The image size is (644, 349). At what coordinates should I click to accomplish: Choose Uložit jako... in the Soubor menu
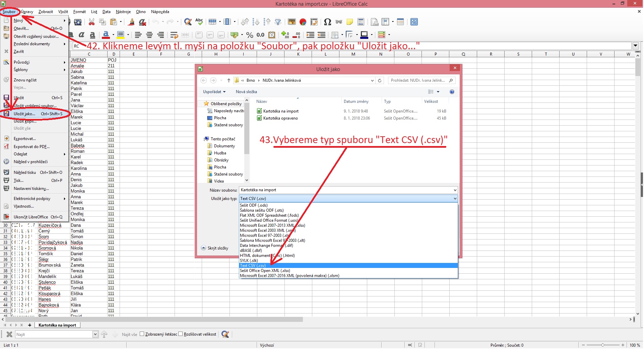(x=35, y=114)
